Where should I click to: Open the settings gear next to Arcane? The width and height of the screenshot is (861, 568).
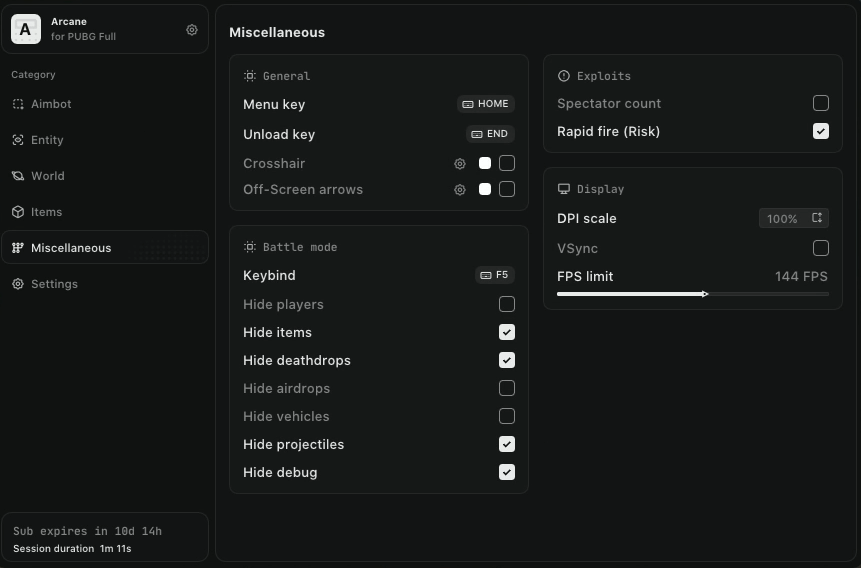coord(192,30)
